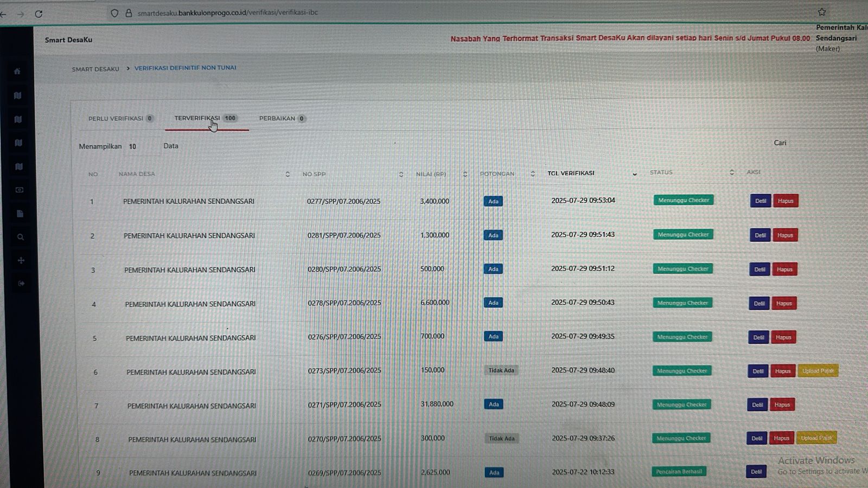The height and width of the screenshot is (488, 868).
Task: Open the cash/money icon in the sidebar
Action: click(x=20, y=190)
